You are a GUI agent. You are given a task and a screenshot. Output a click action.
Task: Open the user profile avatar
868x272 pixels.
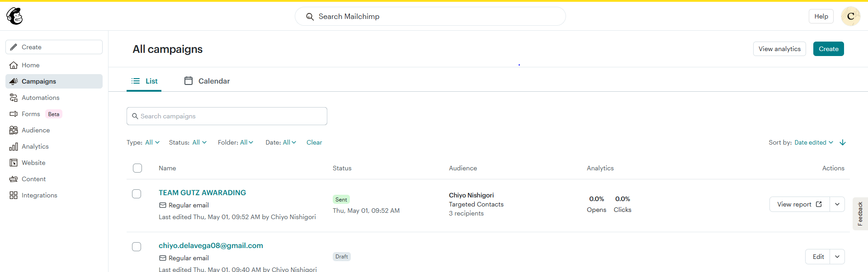850,16
